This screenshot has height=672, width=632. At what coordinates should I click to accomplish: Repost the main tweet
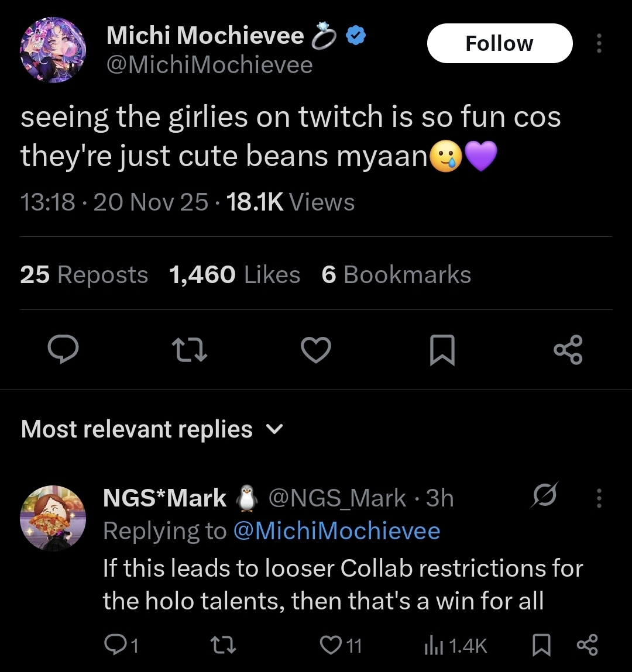pyautogui.click(x=190, y=350)
